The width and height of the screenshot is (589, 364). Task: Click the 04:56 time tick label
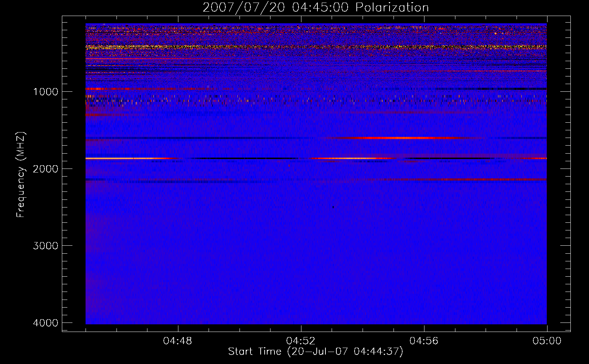(424, 341)
